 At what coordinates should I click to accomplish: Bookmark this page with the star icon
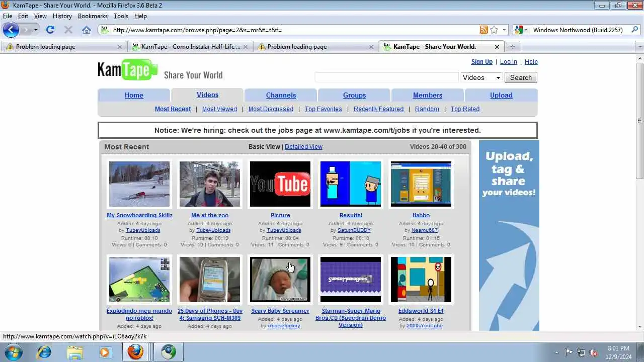pos(494,30)
